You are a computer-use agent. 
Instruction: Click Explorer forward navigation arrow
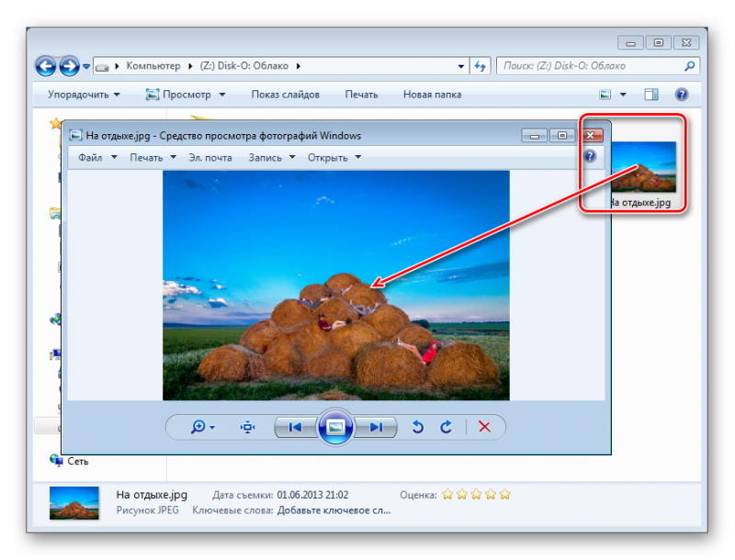pos(69,66)
